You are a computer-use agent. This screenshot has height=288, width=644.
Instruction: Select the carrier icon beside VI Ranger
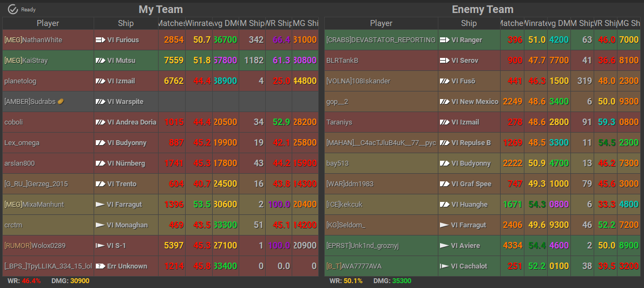click(x=444, y=40)
